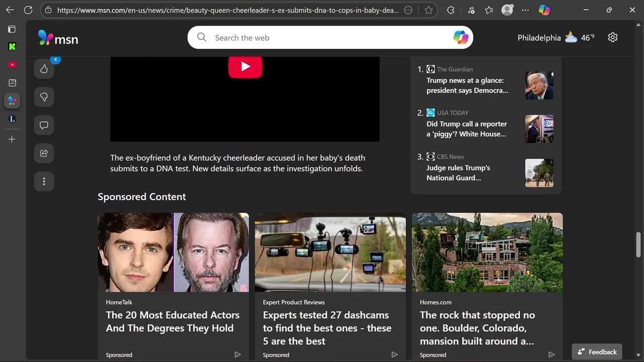Click the dashcams windshield image
Screen dimensions: 644x362
(x=330, y=252)
